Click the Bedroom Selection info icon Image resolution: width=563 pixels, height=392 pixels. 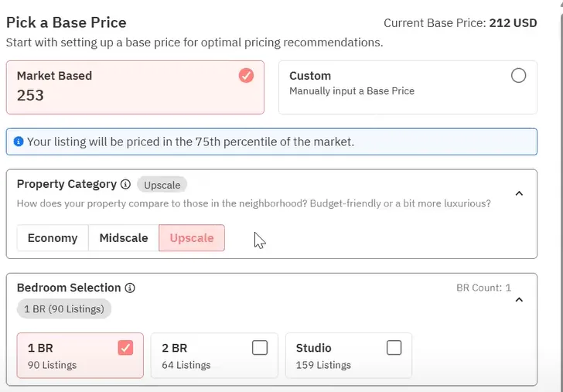[130, 288]
